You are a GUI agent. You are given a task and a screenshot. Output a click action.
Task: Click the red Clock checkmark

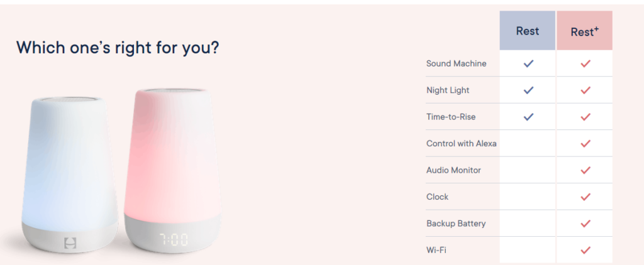(586, 197)
